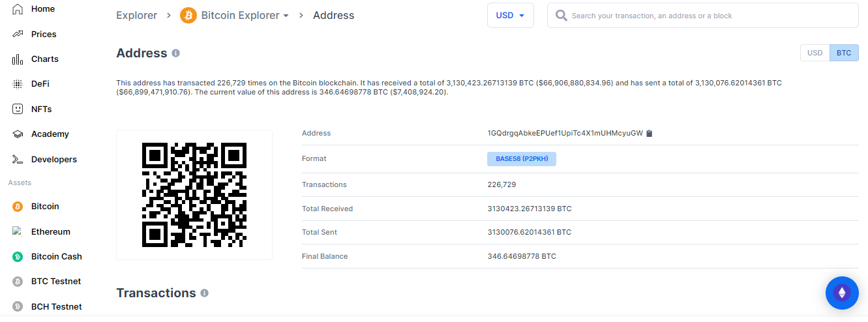Toggle value display to USD
This screenshot has height=322, width=868.
pyautogui.click(x=815, y=53)
